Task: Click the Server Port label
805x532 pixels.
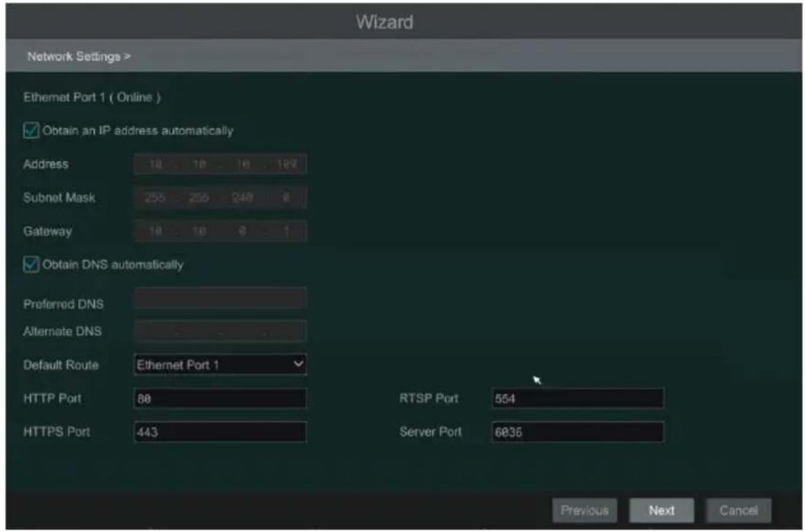Action: coord(430,432)
